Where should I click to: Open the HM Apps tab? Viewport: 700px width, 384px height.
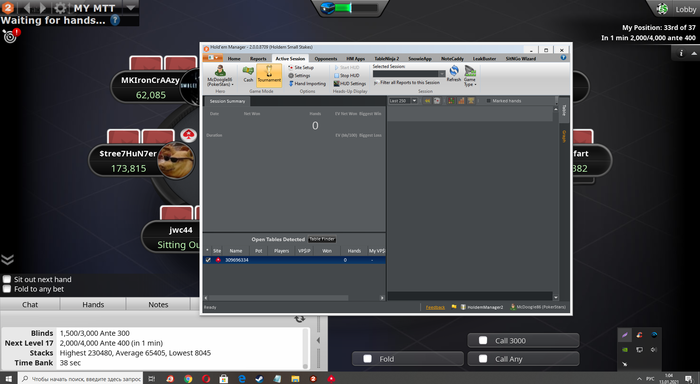355,58
